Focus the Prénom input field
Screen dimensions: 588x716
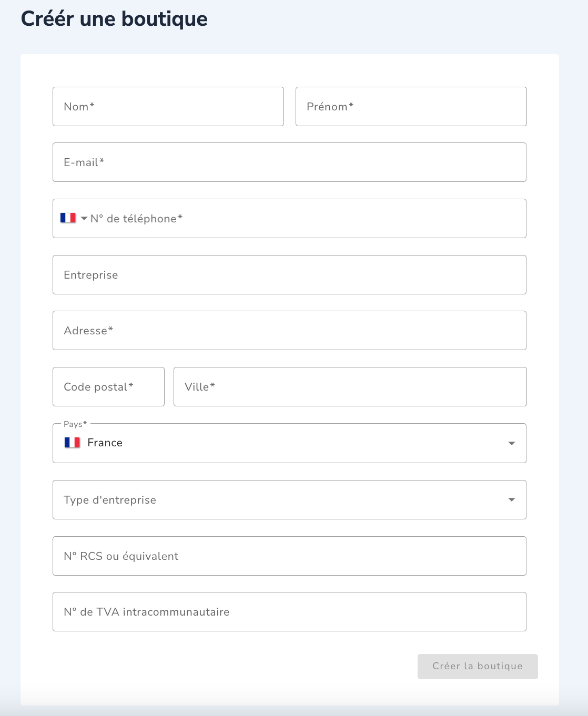point(411,106)
